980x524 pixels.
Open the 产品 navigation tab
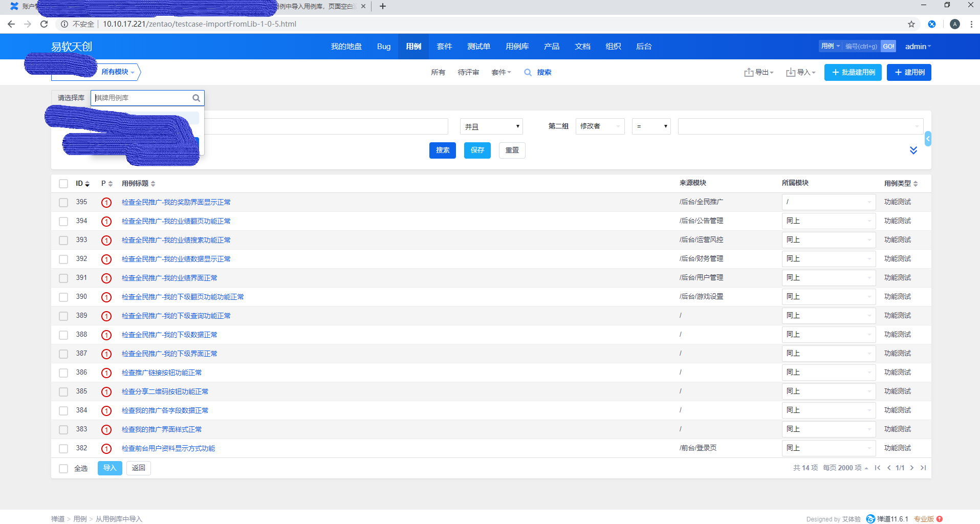[x=552, y=47]
